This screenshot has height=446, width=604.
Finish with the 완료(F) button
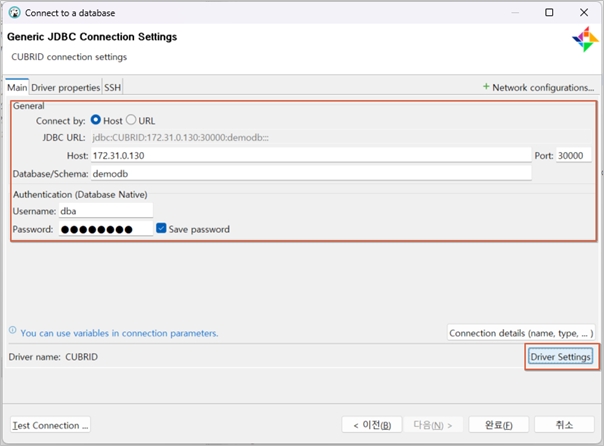tap(498, 425)
